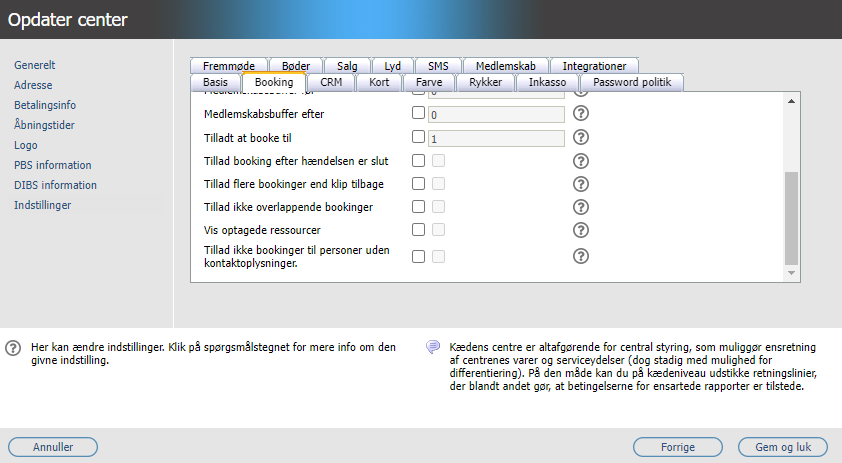Screen dimensions: 842x463
Task: Click the settings list scroll down arrow
Action: click(791, 273)
